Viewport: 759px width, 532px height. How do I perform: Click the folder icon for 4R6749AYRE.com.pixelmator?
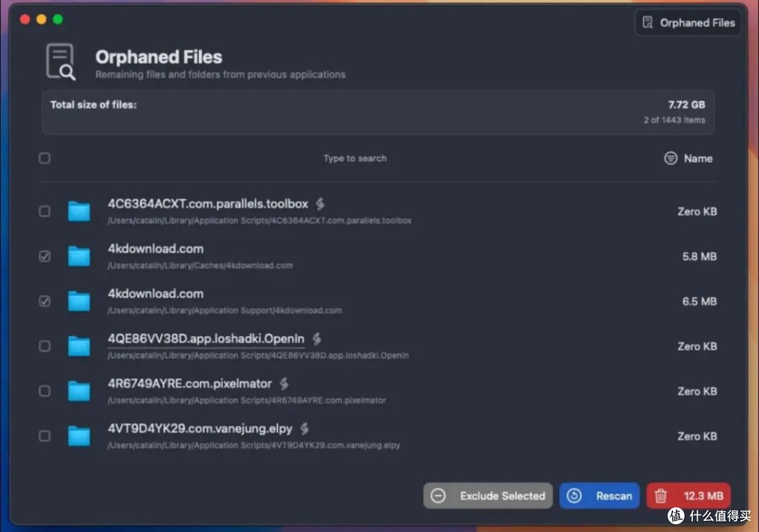coord(79,391)
